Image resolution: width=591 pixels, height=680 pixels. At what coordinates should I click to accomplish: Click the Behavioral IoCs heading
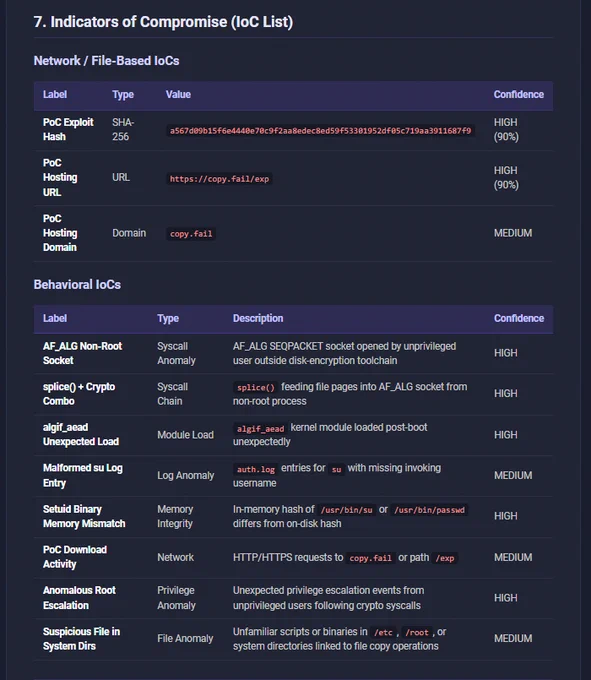click(77, 284)
